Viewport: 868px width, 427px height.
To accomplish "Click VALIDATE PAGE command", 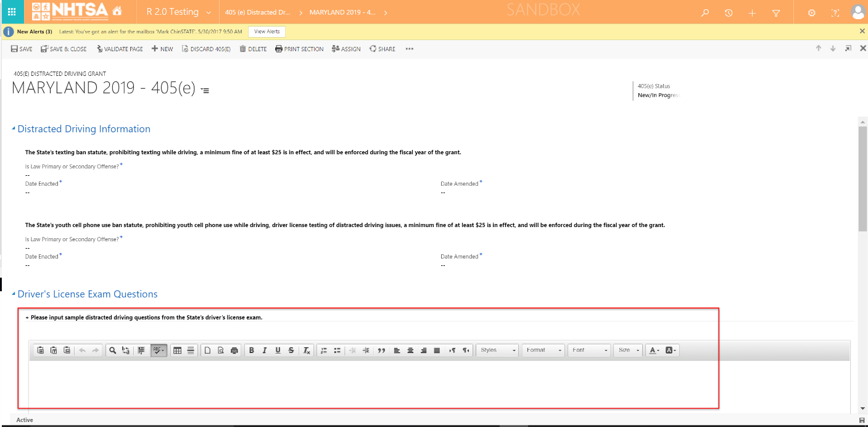I will (x=120, y=49).
